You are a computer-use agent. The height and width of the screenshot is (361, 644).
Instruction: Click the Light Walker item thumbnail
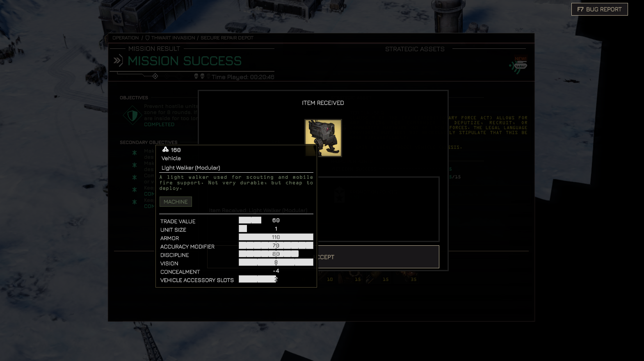[323, 138]
